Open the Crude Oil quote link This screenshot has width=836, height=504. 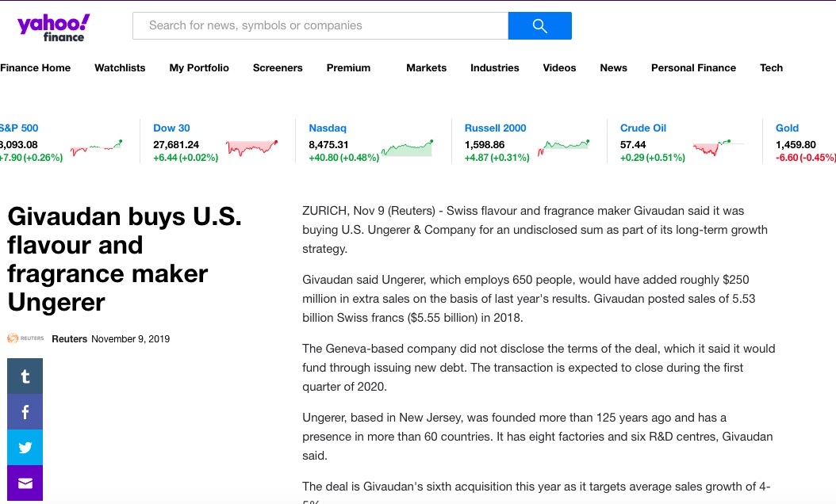click(642, 128)
